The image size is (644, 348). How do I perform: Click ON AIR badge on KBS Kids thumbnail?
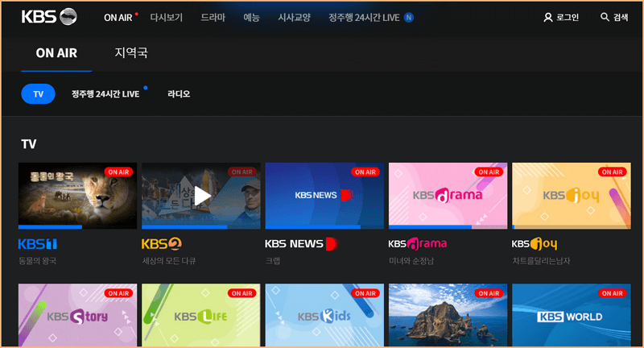(365, 293)
